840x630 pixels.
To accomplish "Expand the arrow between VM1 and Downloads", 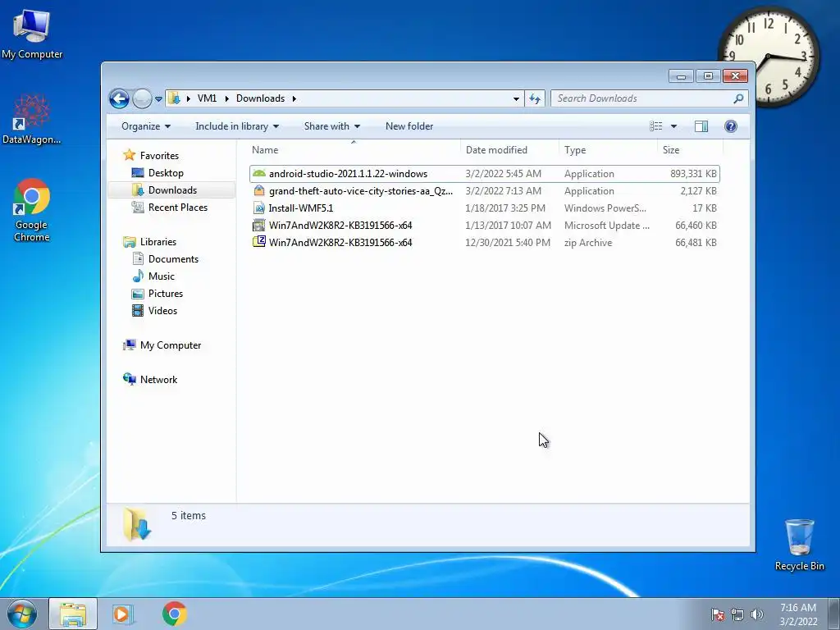I will point(227,98).
